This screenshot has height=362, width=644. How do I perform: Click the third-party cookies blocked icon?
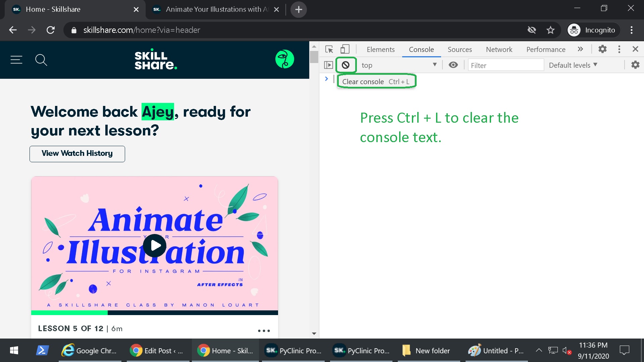[532, 30]
